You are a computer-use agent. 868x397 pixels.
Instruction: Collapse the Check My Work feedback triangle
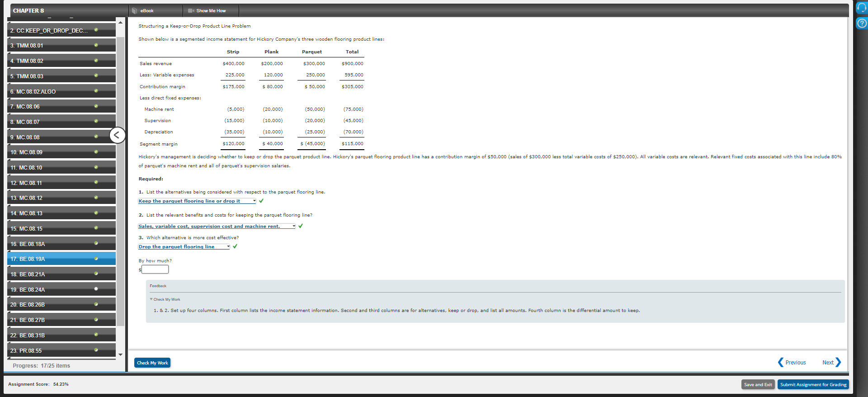click(151, 299)
